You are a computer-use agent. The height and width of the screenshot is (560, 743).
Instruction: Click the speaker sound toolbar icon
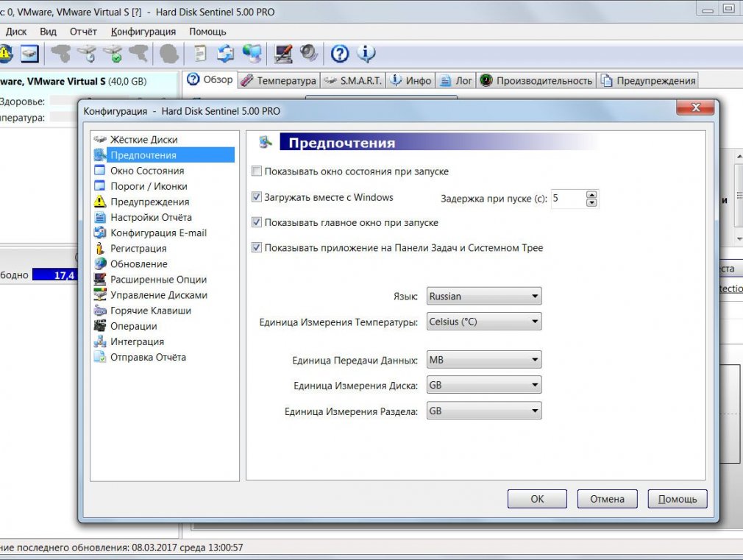[308, 53]
